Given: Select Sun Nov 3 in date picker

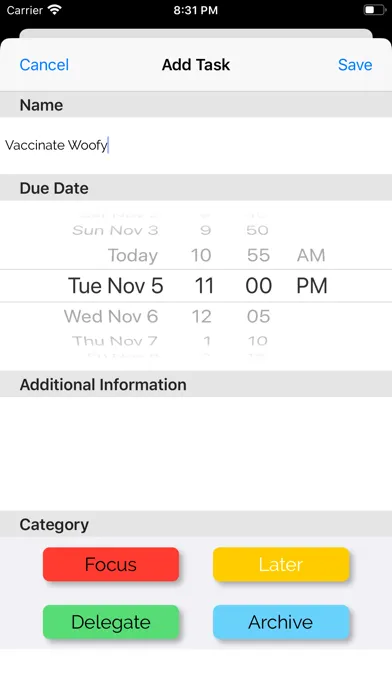Looking at the screenshot, I should [x=115, y=230].
